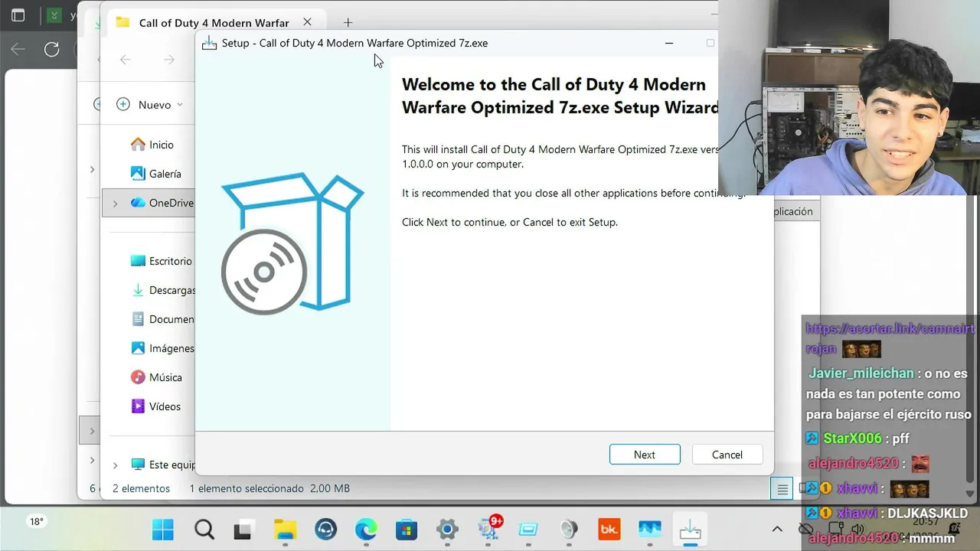
Task: Show hidden system tray icons
Action: tap(777, 529)
